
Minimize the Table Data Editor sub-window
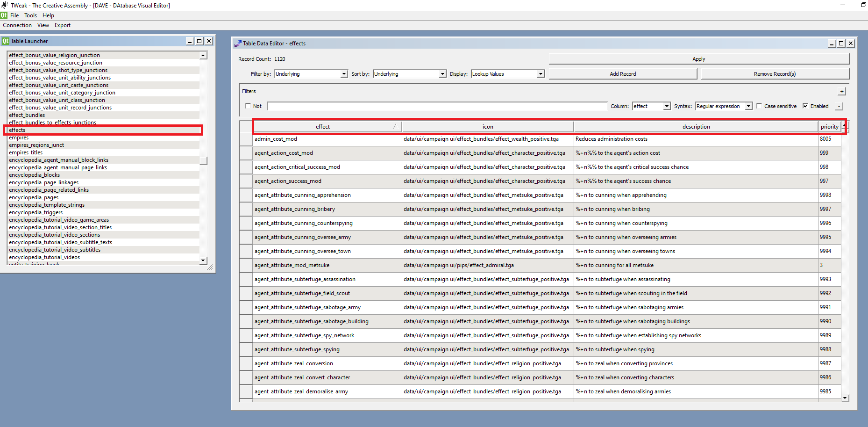click(x=832, y=43)
